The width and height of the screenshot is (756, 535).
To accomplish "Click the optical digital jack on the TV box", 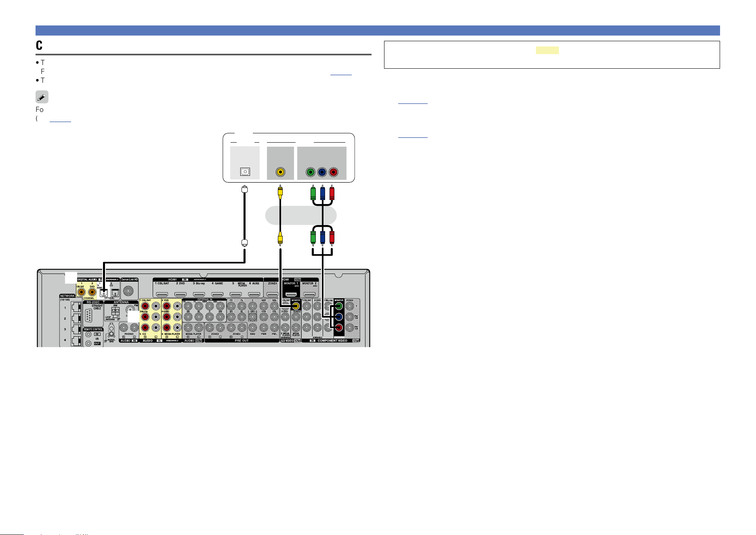I will 245,172.
